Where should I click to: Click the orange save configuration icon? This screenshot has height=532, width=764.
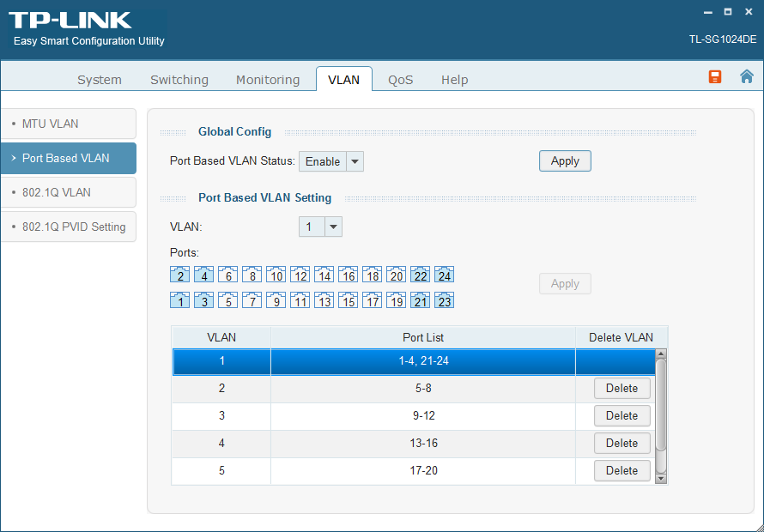tap(715, 76)
